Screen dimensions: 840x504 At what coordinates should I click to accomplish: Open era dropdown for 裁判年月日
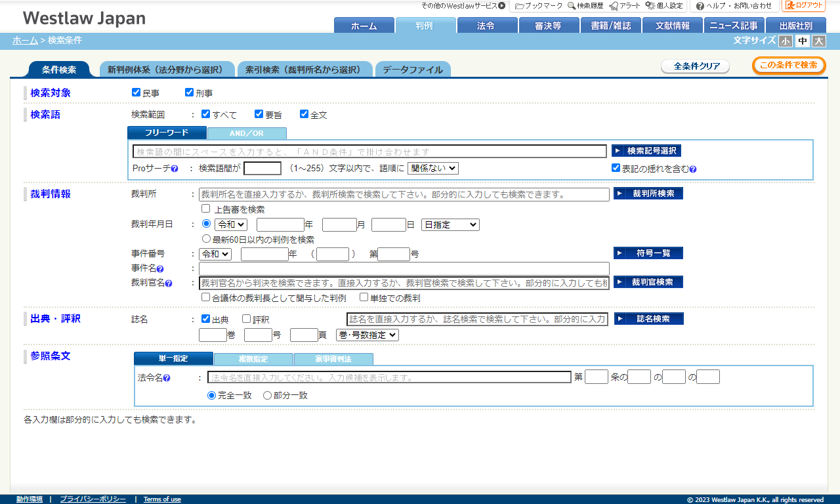(x=230, y=224)
